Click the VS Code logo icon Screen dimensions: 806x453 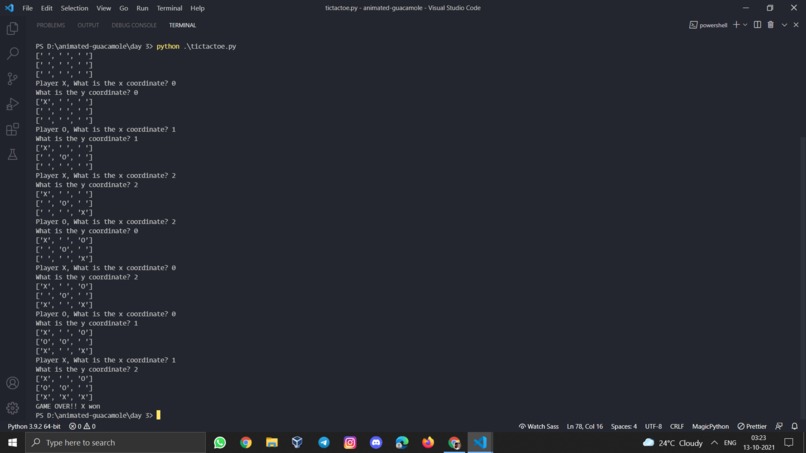coord(9,8)
